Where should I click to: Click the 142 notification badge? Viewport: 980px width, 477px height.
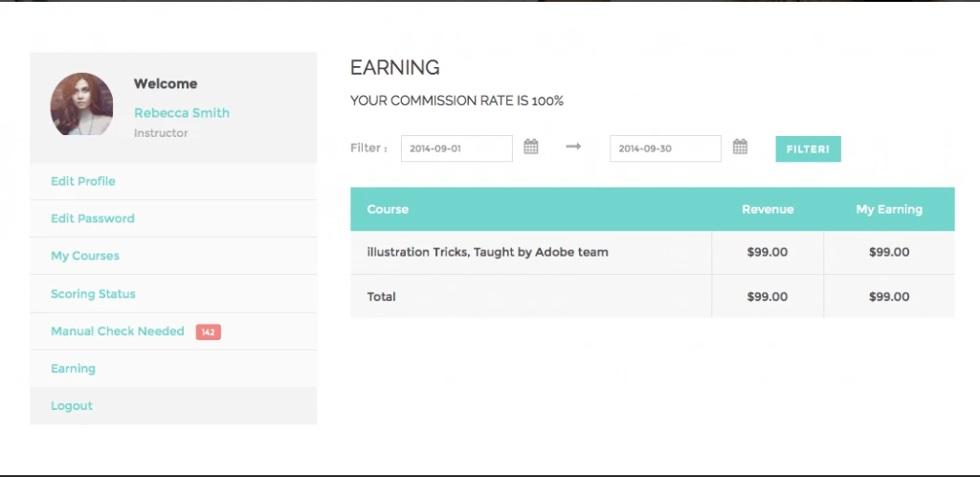tap(208, 332)
